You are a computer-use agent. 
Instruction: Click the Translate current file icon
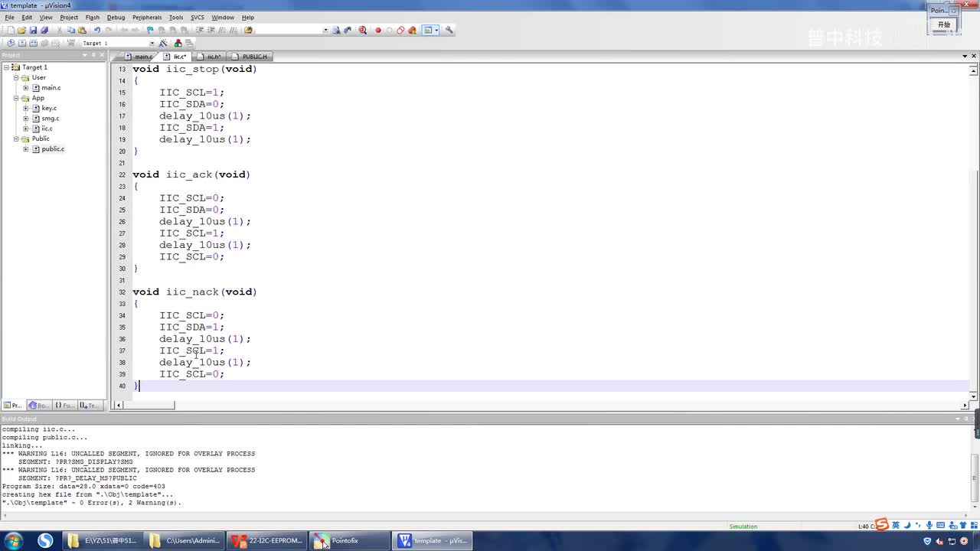coord(11,43)
